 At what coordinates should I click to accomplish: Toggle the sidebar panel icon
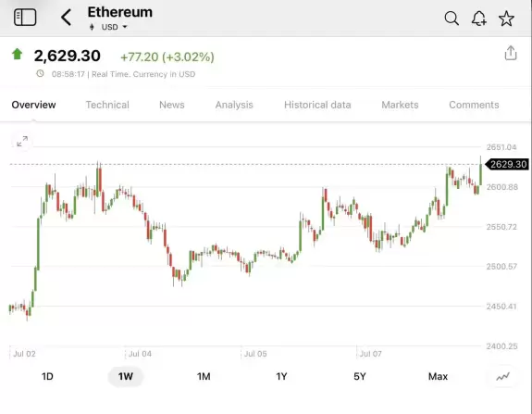tap(25, 17)
